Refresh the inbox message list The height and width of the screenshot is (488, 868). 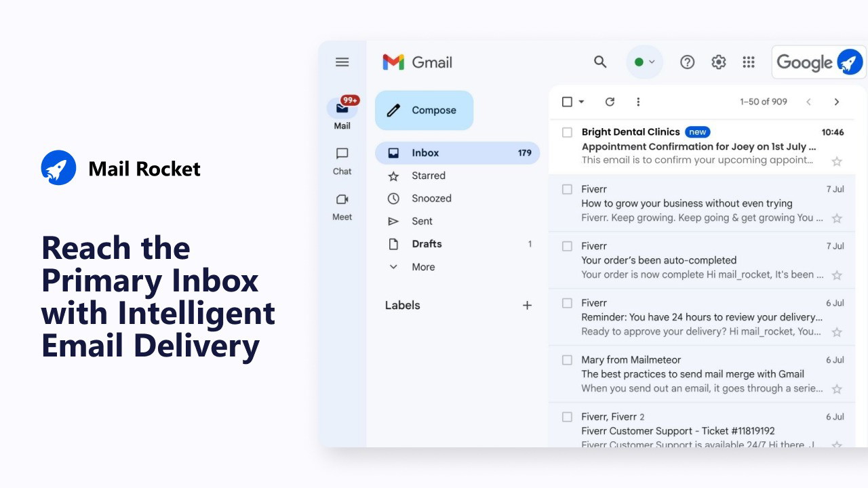point(610,102)
